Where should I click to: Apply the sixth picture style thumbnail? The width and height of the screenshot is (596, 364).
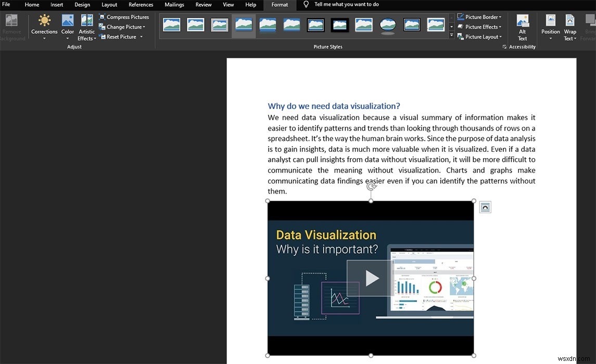coord(291,24)
